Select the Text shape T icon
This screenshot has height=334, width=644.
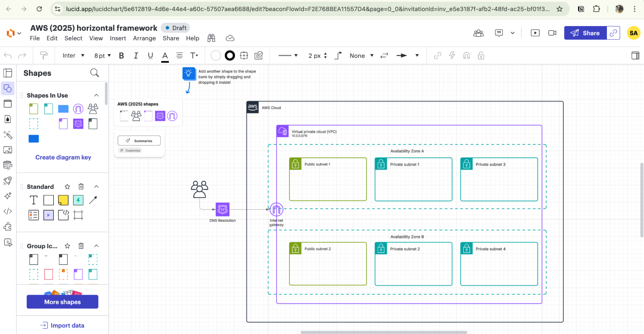tap(34, 200)
